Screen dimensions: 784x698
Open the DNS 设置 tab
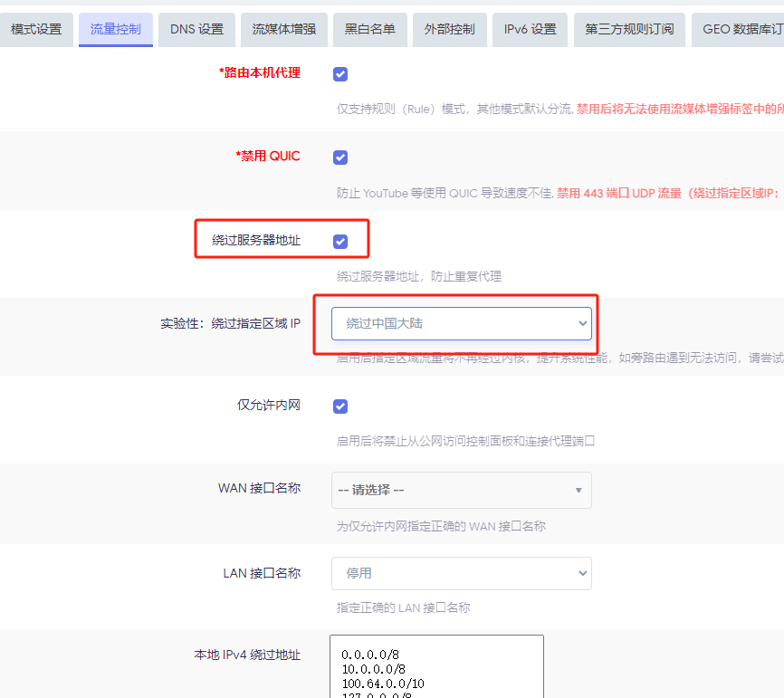click(x=196, y=30)
